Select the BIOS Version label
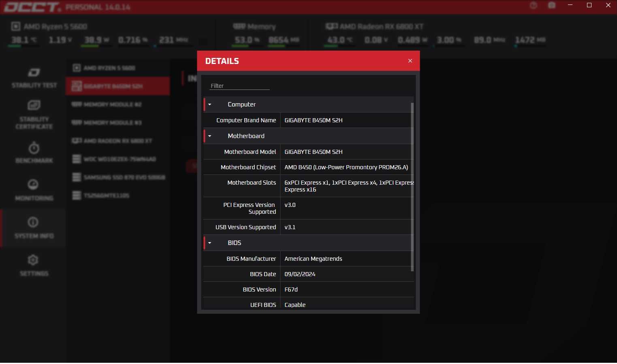 tap(259, 289)
